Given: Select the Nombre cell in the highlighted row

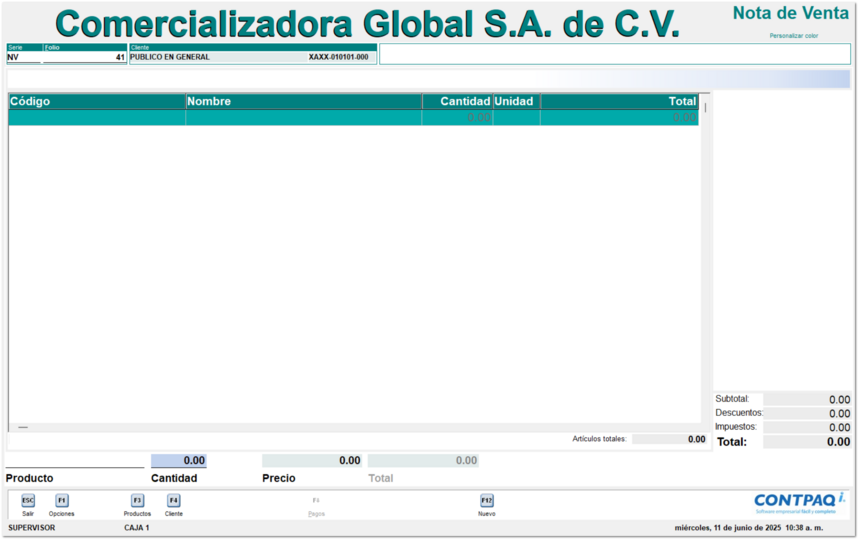Looking at the screenshot, I should click(x=304, y=118).
